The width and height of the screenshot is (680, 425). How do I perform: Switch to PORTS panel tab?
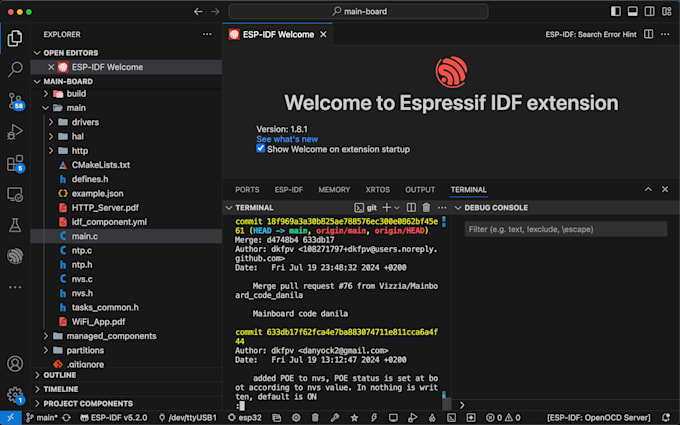247,190
